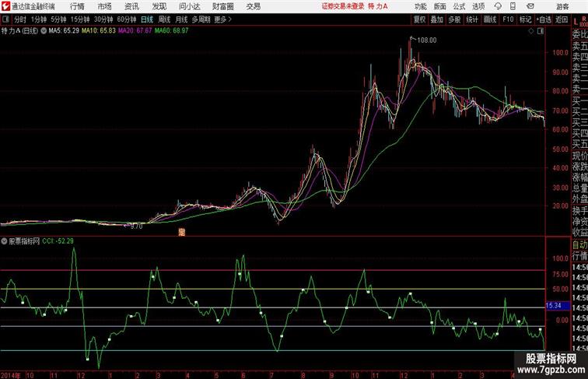Toggle the right sidebar panel icon
This screenshot has width=588, height=379.
coord(541,31)
